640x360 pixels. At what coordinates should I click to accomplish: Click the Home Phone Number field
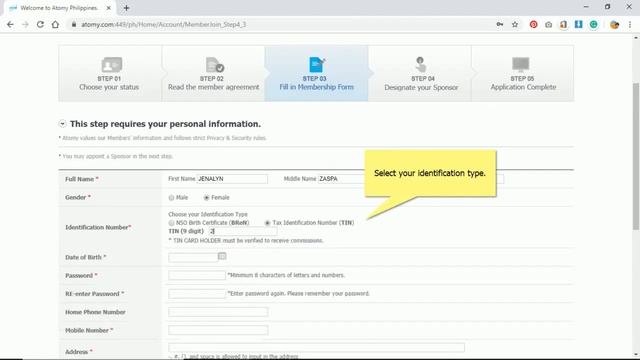click(218, 312)
